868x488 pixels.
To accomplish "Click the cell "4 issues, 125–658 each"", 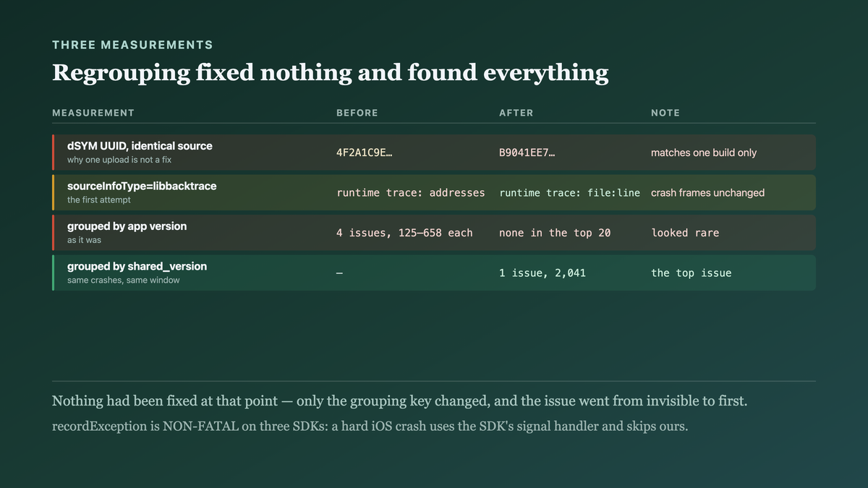I will tap(404, 233).
